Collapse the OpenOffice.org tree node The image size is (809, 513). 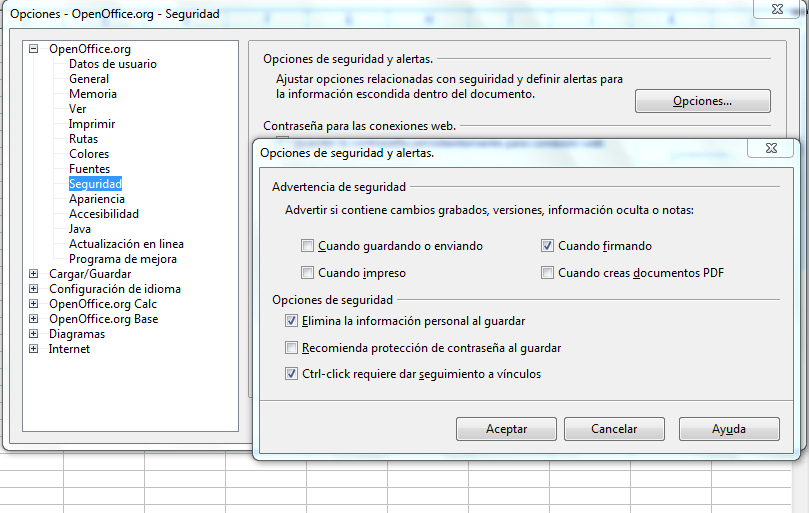pyautogui.click(x=34, y=49)
